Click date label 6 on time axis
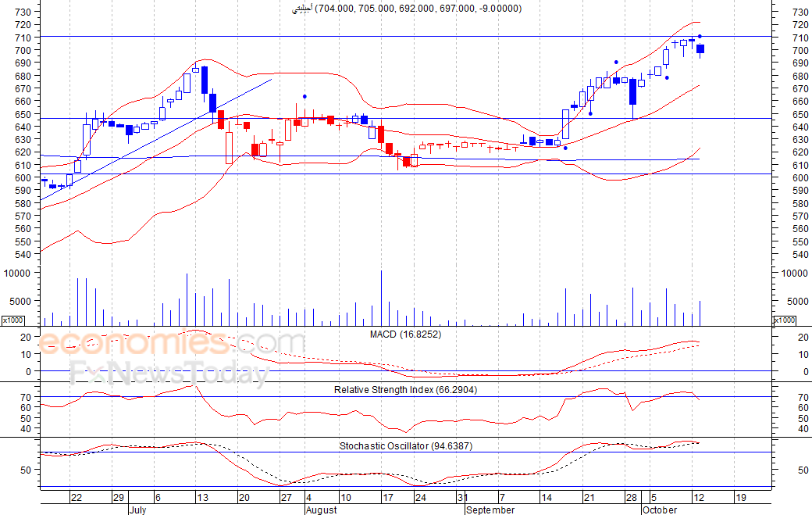This screenshot has width=812, height=515. [x=158, y=497]
